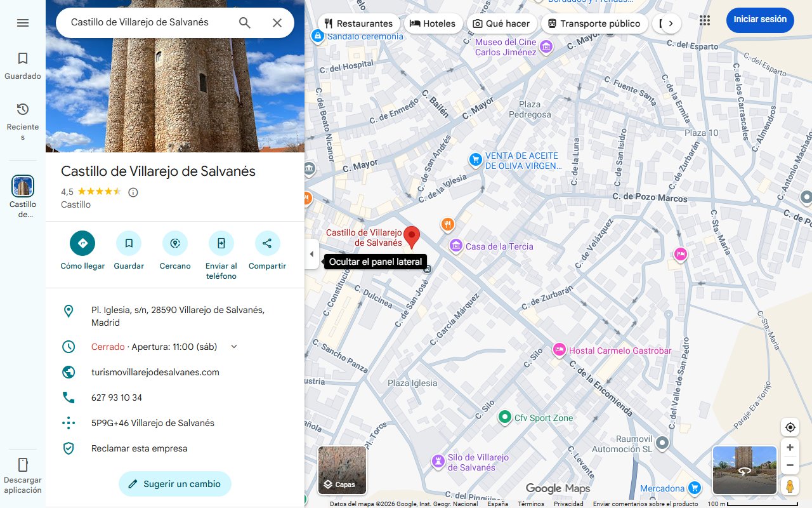Expand the opening hours dropdown
Viewport: 812px width, 508px height.
click(x=233, y=347)
